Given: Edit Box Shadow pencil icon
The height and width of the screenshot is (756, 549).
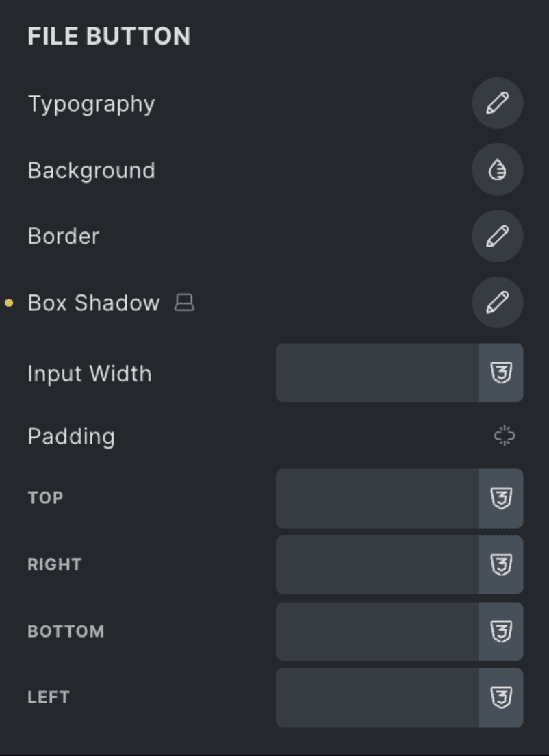Looking at the screenshot, I should pyautogui.click(x=498, y=302).
